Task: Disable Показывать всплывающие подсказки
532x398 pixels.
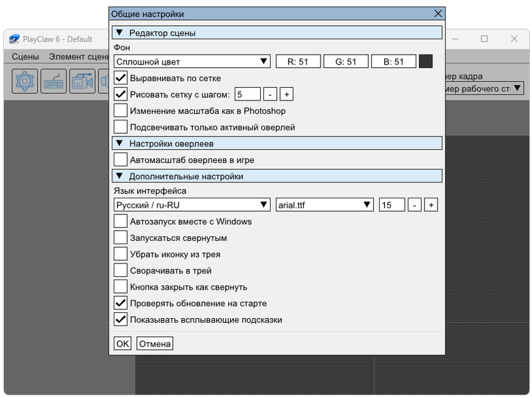Action: point(120,319)
